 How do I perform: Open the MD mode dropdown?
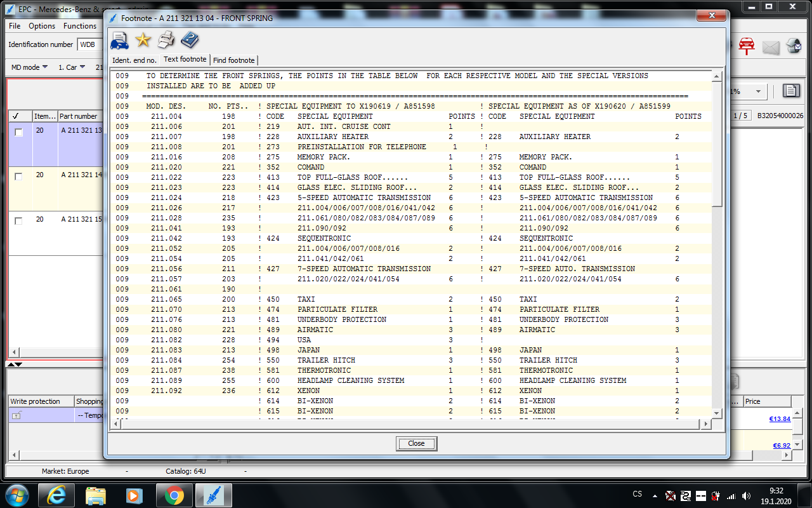coord(29,67)
